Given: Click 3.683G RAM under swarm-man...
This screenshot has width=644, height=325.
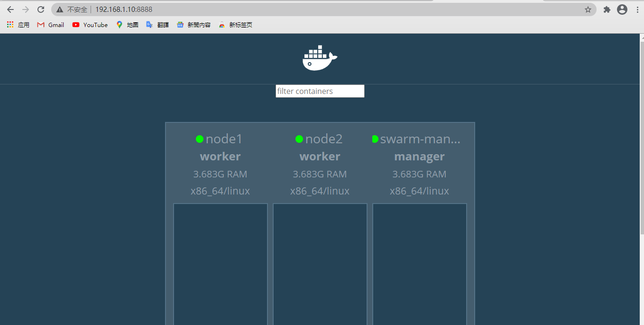Looking at the screenshot, I should [420, 174].
